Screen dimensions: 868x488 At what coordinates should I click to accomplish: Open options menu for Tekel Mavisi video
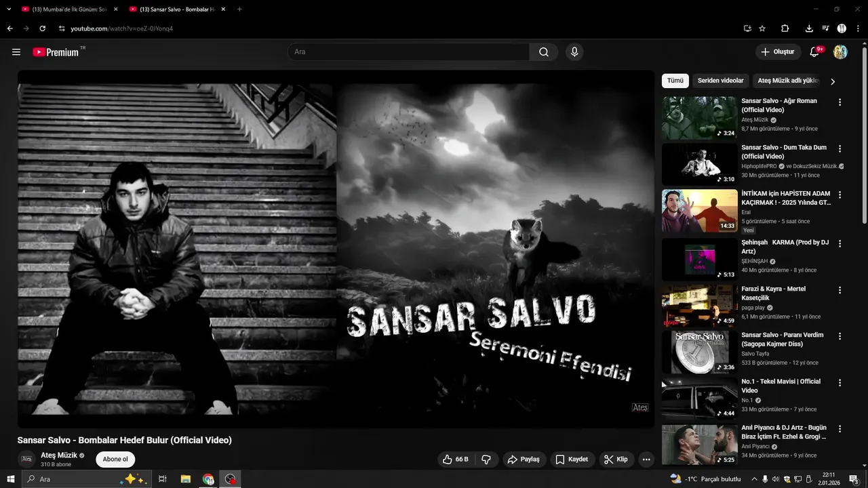coord(840,383)
